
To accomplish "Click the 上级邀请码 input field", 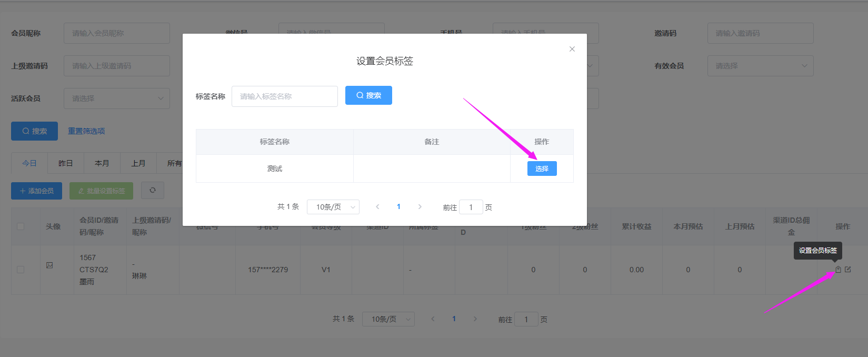I will pos(117,66).
